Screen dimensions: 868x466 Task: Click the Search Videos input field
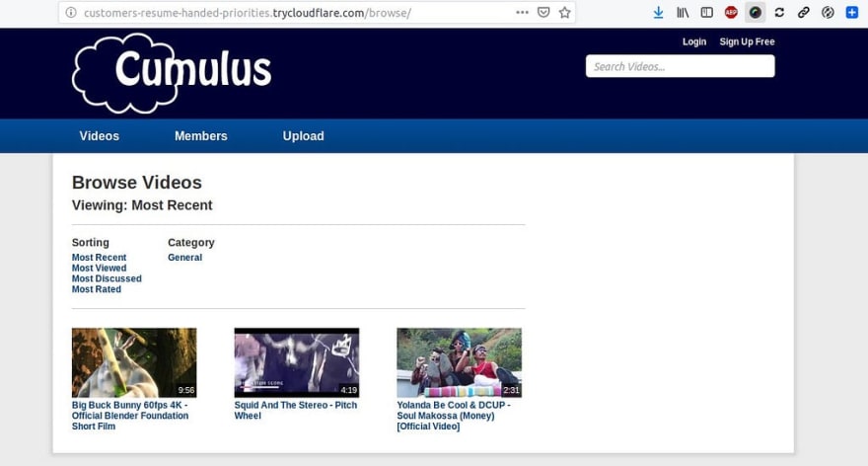(681, 66)
